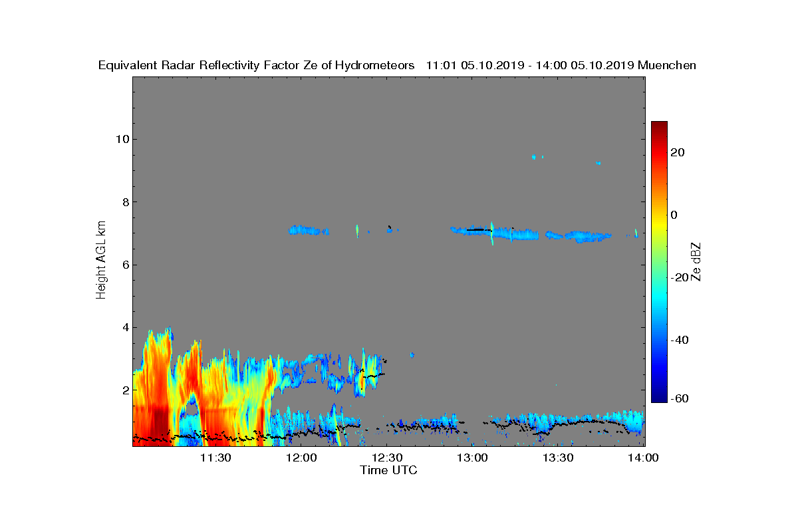Click the colorbar tick label 20

[678, 152]
